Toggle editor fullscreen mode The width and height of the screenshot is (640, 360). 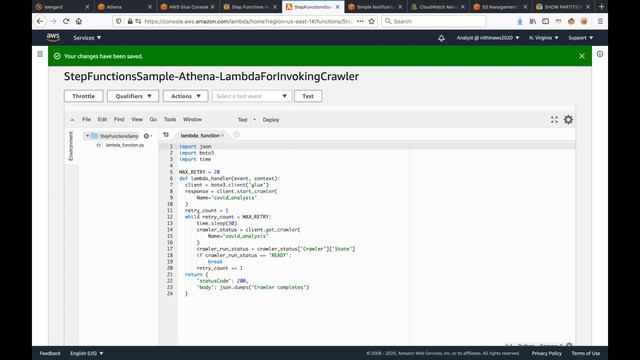(554, 120)
